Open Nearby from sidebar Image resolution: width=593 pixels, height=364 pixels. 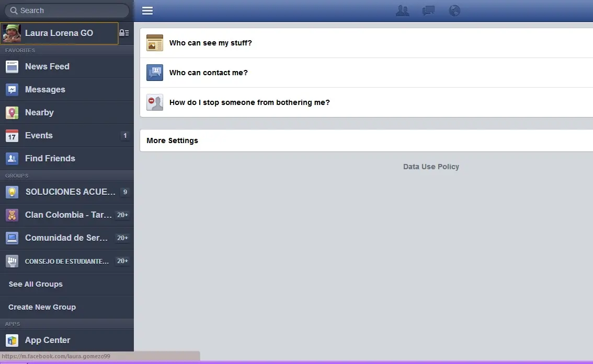[67, 113]
